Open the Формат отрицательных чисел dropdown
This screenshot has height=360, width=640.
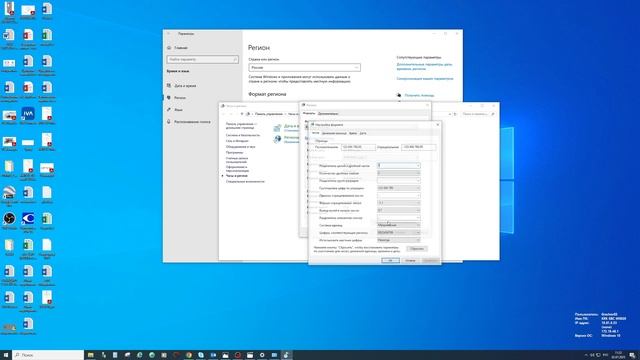pos(398,203)
